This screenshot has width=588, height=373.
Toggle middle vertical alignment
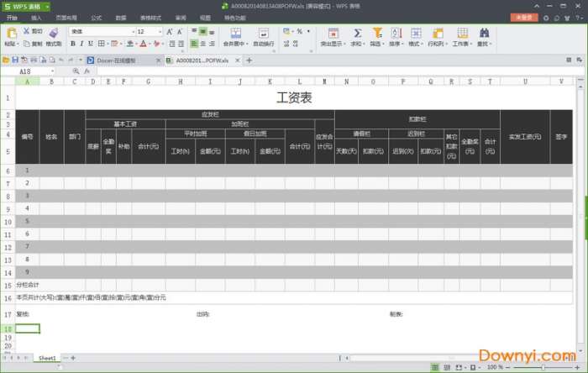[203, 31]
